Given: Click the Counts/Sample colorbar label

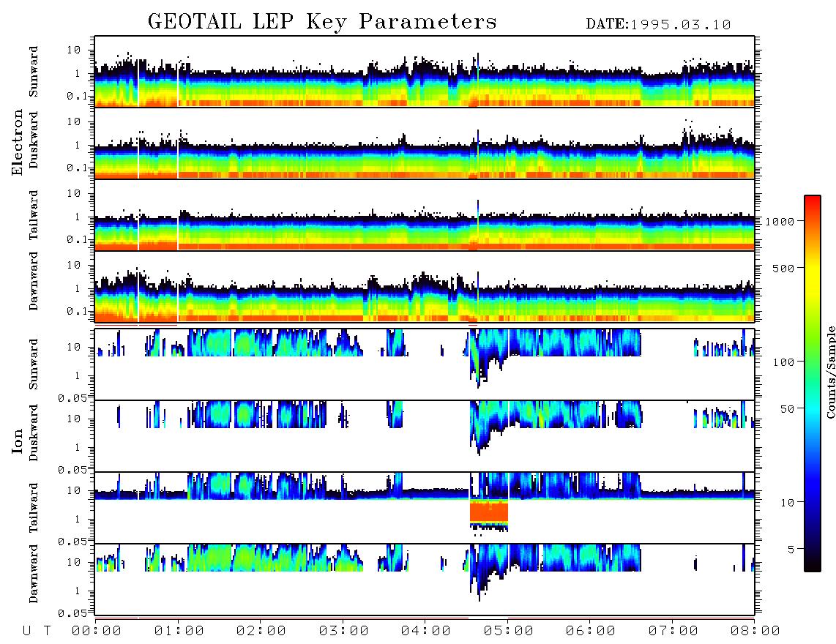Looking at the screenshot, I should pos(830,372).
